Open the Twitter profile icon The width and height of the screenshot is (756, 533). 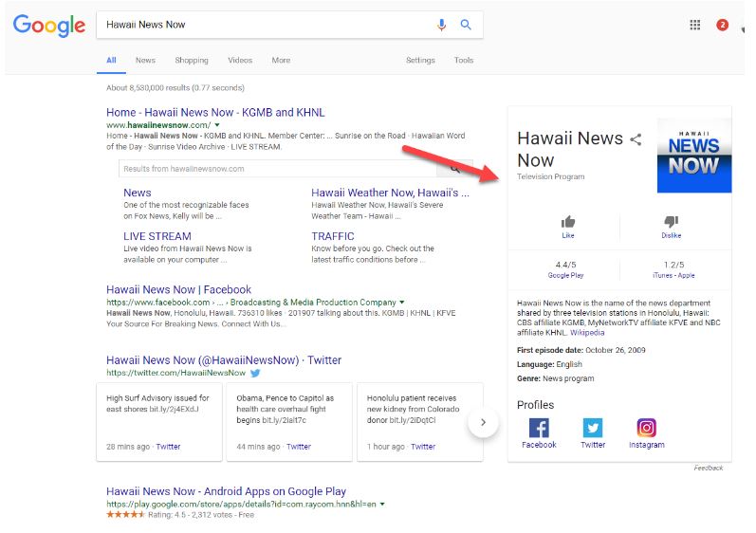tap(593, 428)
